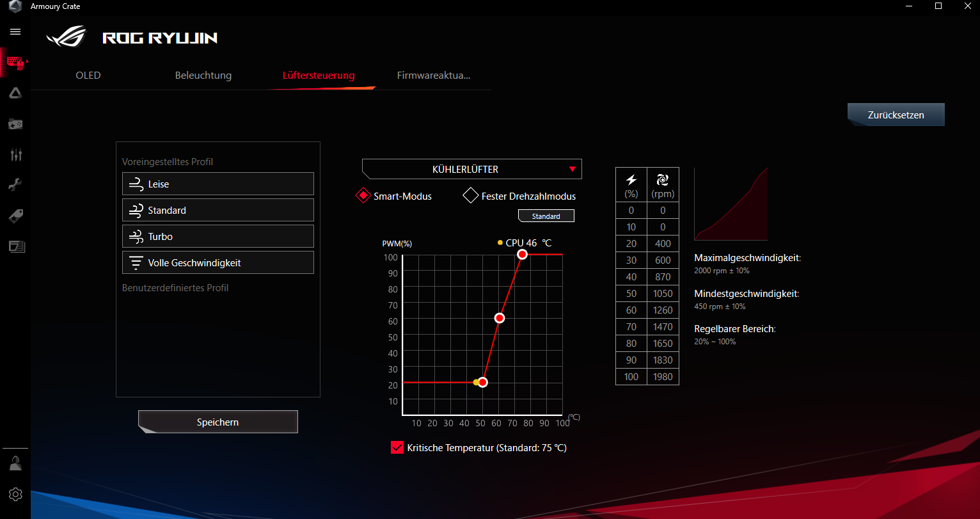Switch to the Beleuchtung tab
This screenshot has width=980, height=519.
tap(203, 75)
